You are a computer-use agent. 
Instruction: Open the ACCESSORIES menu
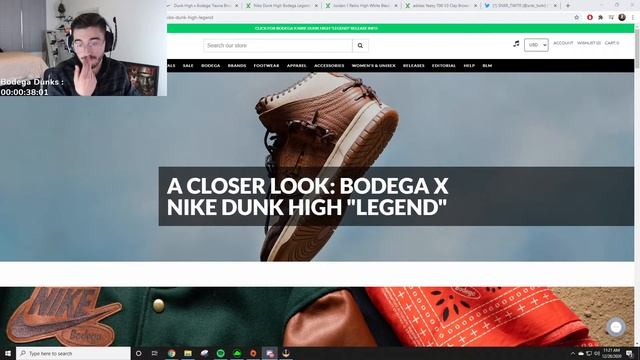329,66
